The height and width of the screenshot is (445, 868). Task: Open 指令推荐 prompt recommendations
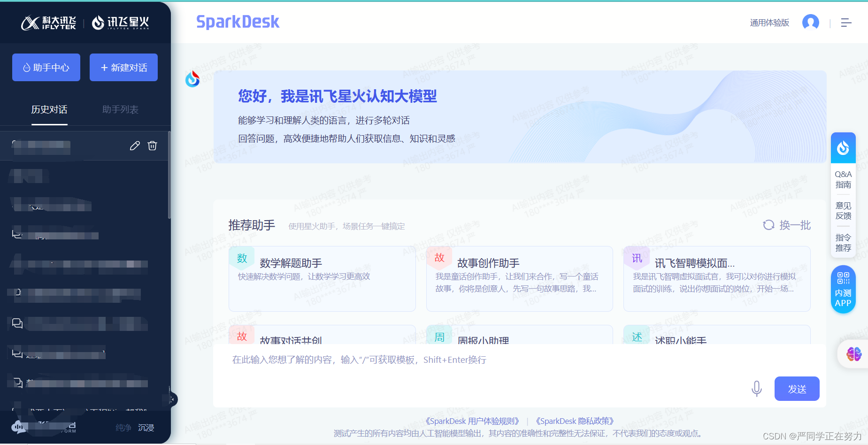pyautogui.click(x=843, y=243)
